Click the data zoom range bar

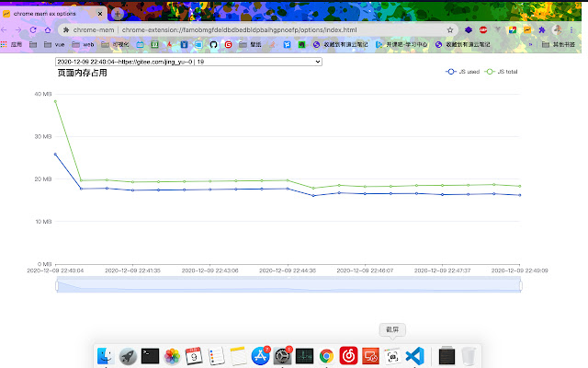[288, 284]
